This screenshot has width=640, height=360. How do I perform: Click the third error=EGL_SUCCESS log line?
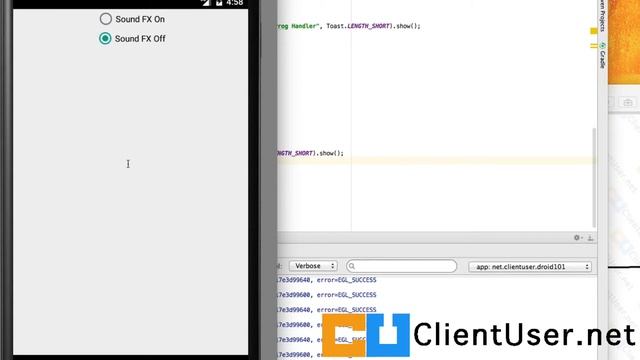tap(327, 310)
